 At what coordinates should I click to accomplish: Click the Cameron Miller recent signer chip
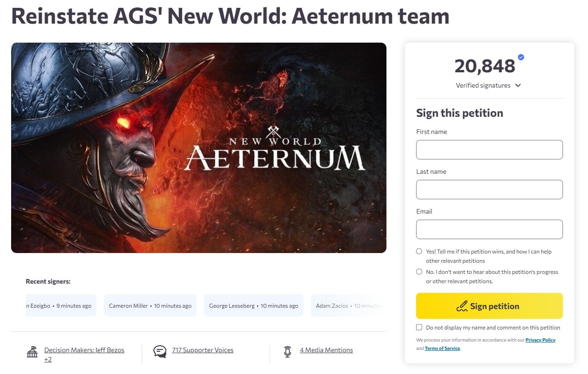[x=150, y=306]
